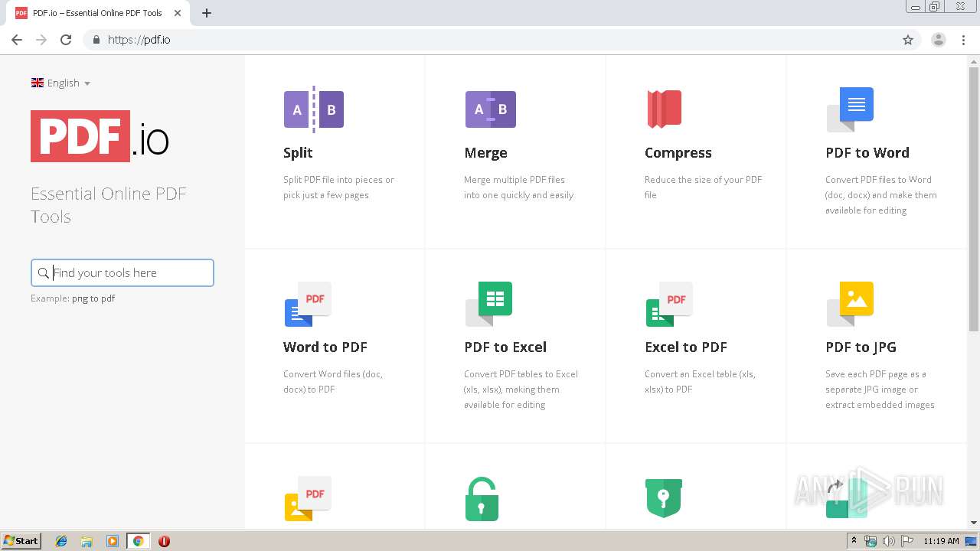Screen dimensions: 980x551
Task: Click the browser back arrow
Action: coord(17,40)
